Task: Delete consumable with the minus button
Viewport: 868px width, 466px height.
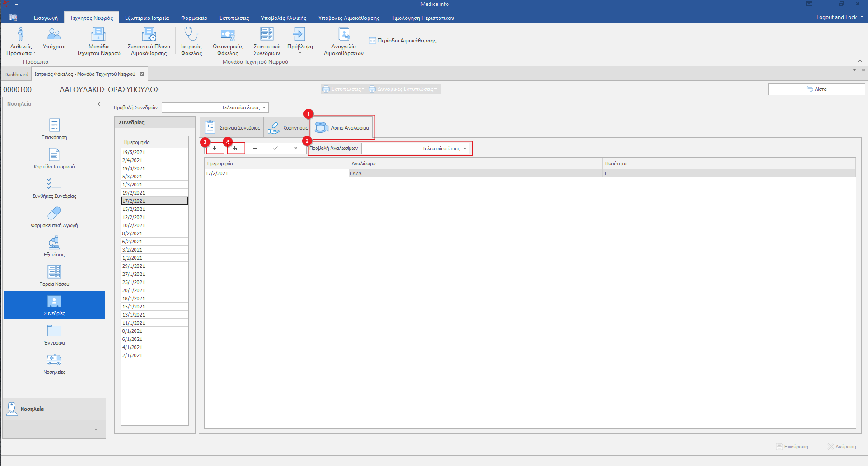Action: 255,148
